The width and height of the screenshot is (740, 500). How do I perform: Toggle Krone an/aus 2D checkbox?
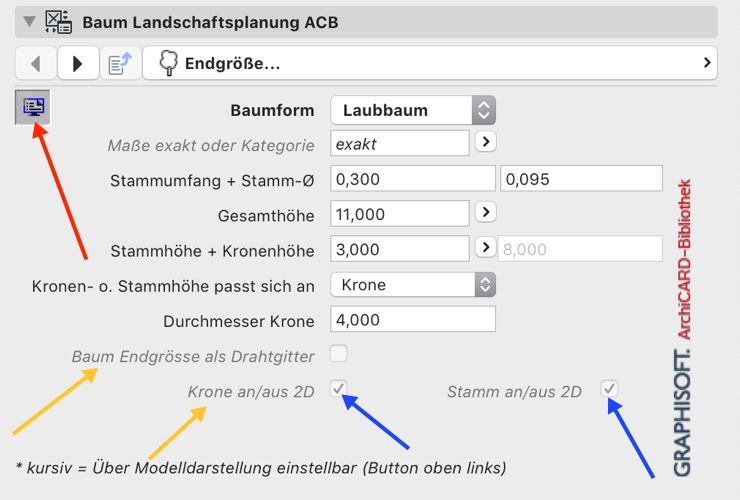pyautogui.click(x=339, y=389)
